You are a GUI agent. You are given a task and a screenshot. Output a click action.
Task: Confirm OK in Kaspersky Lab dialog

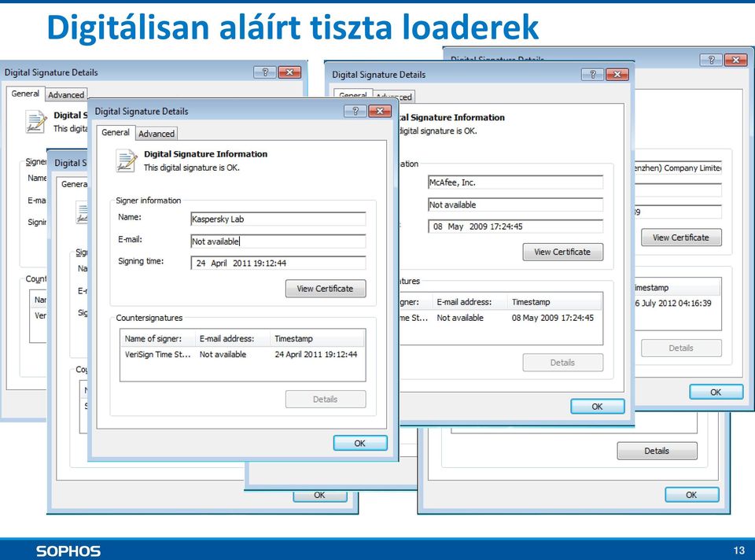(360, 443)
